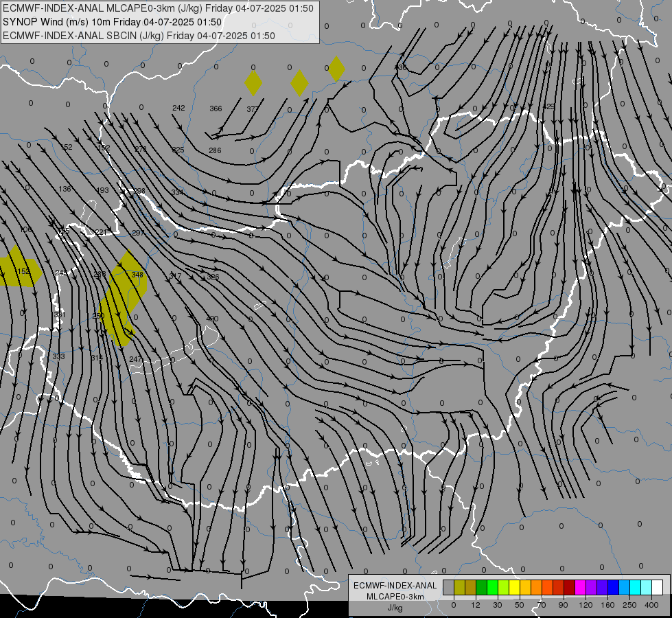Click the map value 286
This screenshot has height=618, width=672.
pos(215,150)
